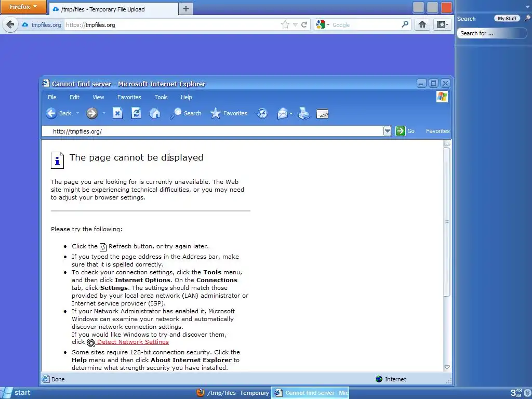Click the Start button

point(17,393)
